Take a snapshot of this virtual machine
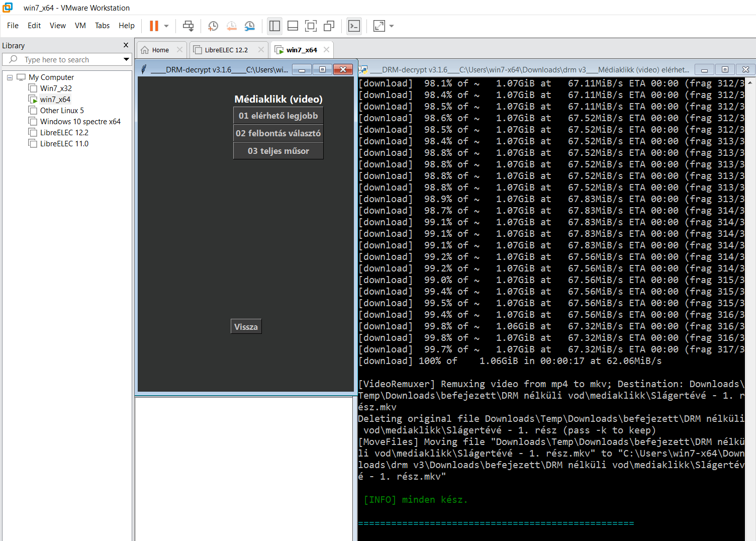 click(213, 26)
